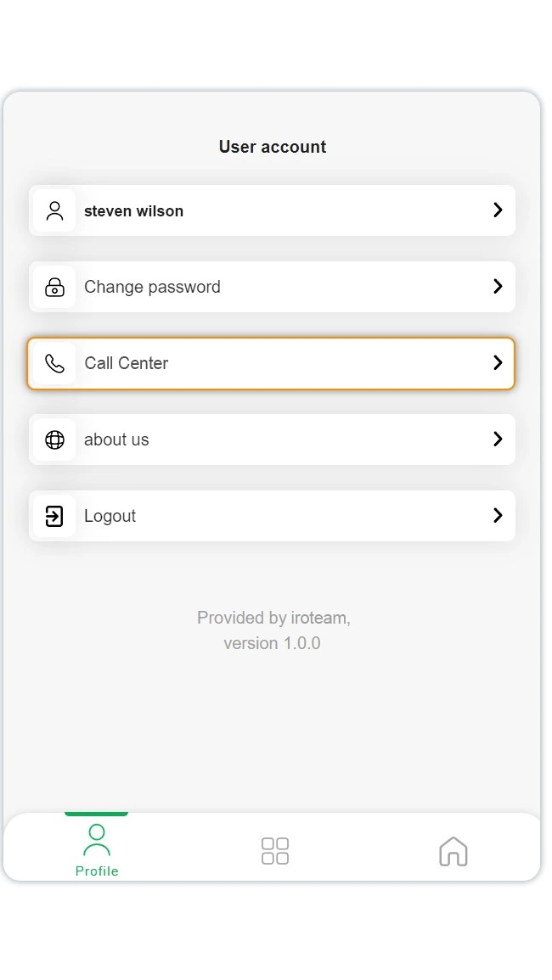Click the padlock icon for Change password
This screenshot has width=552, height=980.
[54, 287]
